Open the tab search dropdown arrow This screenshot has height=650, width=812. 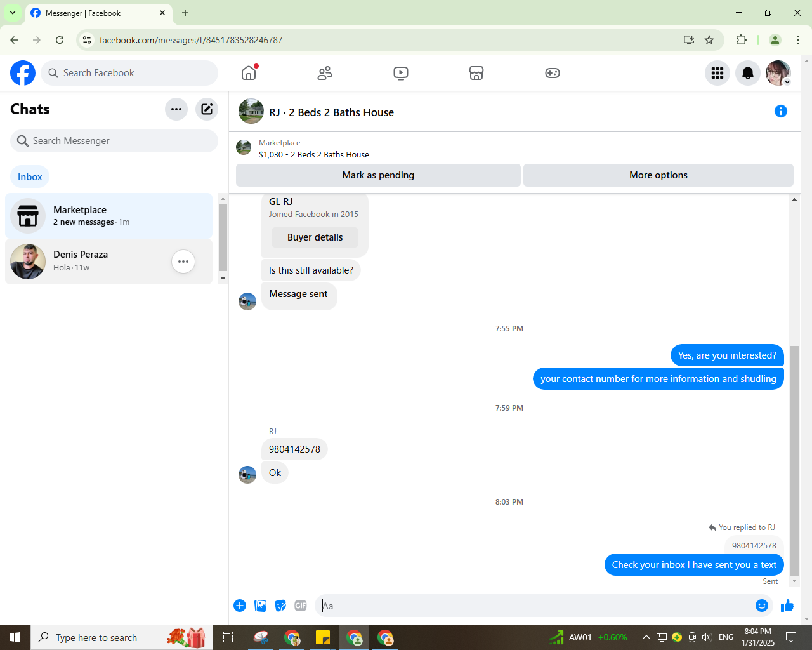point(13,13)
